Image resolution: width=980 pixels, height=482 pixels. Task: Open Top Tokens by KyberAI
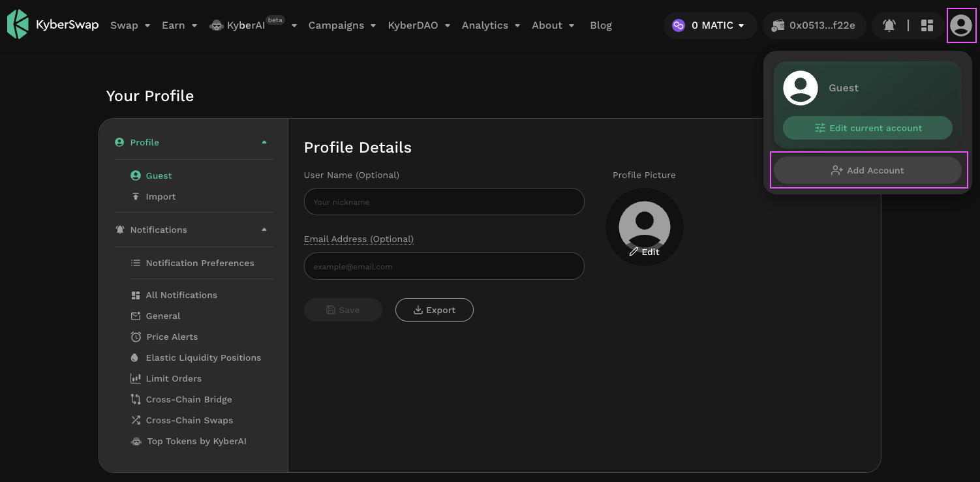tap(196, 441)
